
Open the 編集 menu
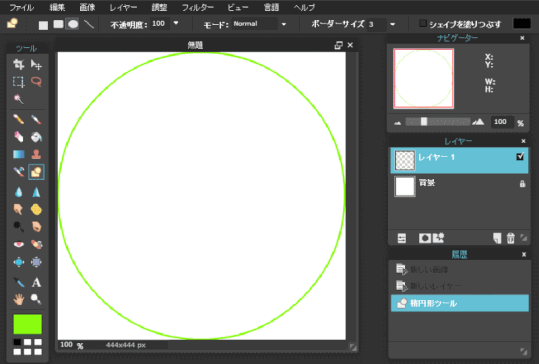(x=57, y=7)
